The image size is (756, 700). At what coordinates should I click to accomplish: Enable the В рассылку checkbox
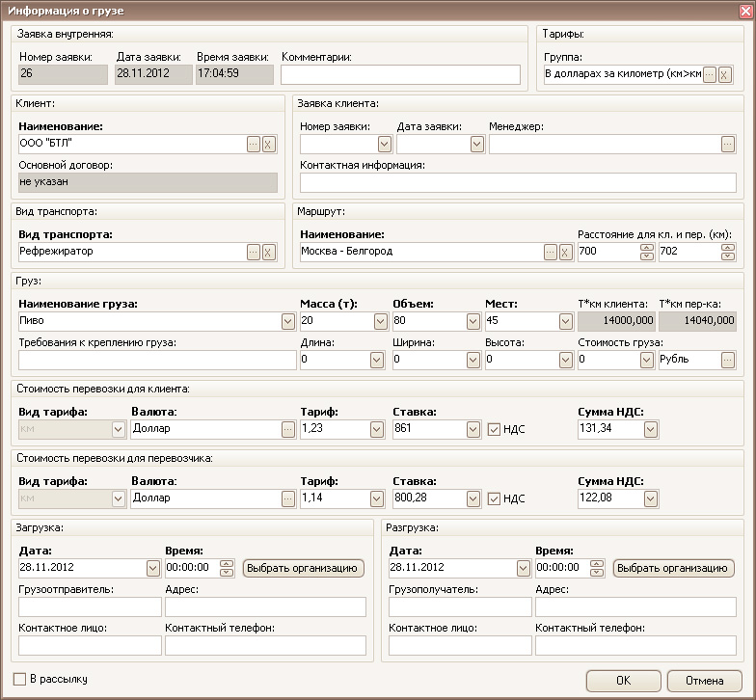tap(20, 679)
